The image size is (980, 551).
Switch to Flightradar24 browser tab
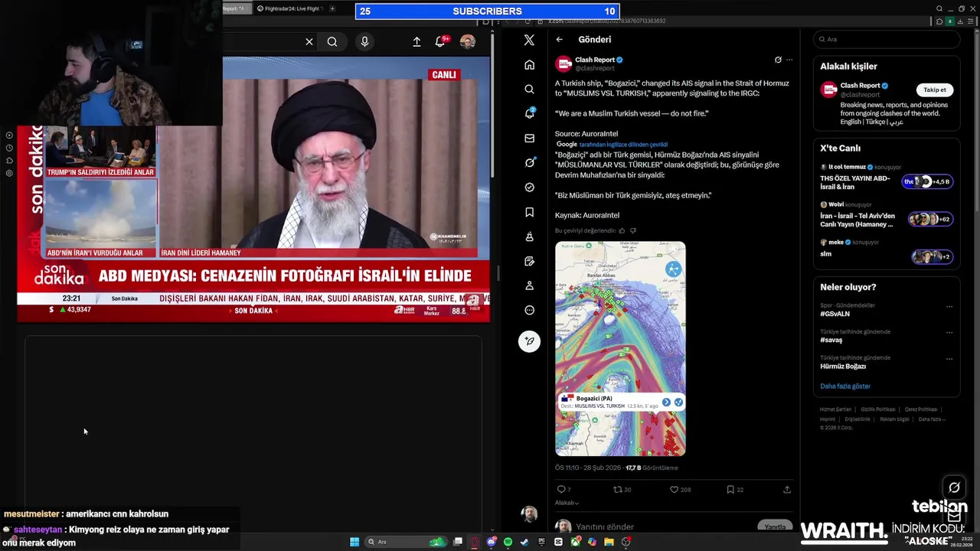pos(289,8)
